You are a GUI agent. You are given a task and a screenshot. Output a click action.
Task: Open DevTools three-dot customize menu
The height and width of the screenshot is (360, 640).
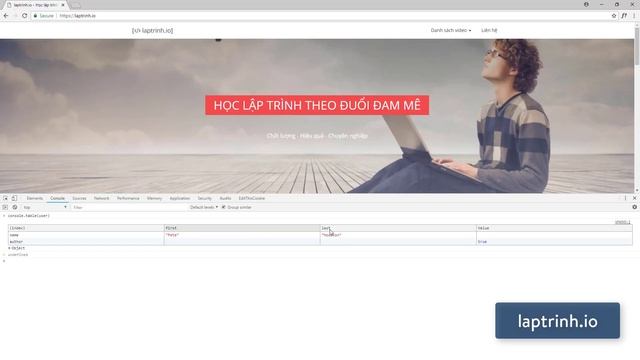[625, 198]
